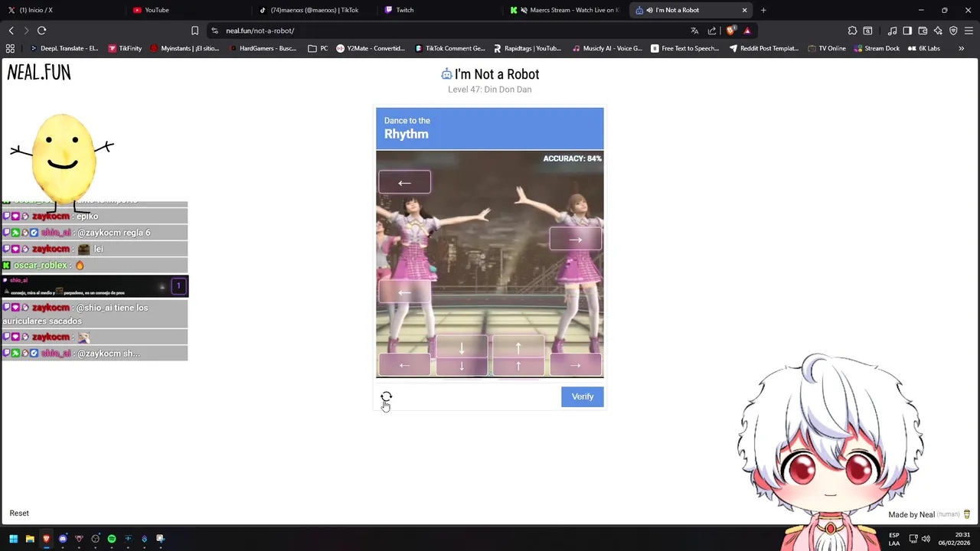Open the HardGamers bookmark

click(263, 48)
